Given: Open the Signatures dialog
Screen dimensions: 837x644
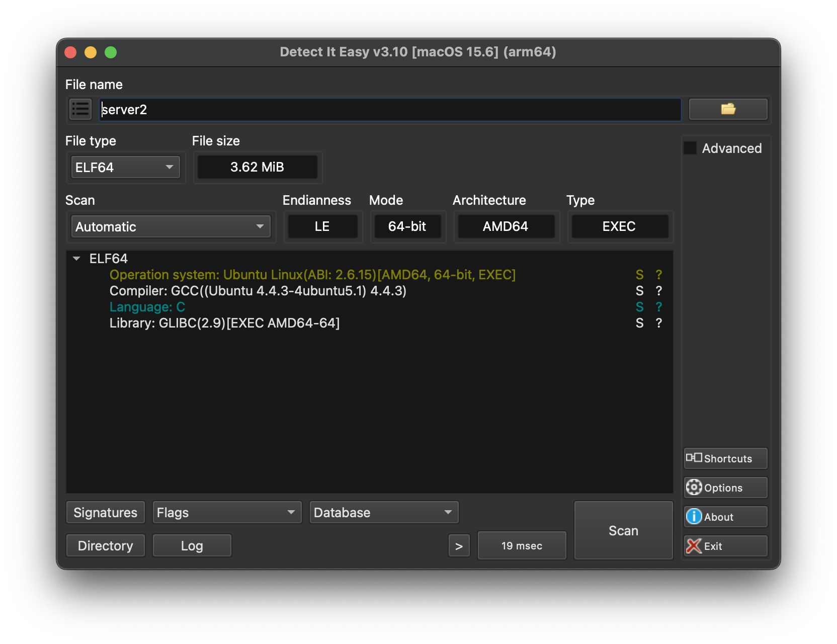Looking at the screenshot, I should tap(105, 512).
